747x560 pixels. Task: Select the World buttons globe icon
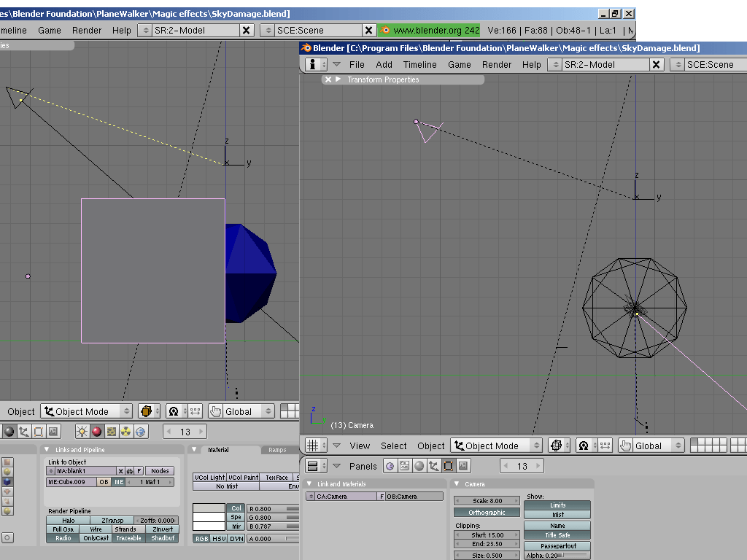(139, 431)
